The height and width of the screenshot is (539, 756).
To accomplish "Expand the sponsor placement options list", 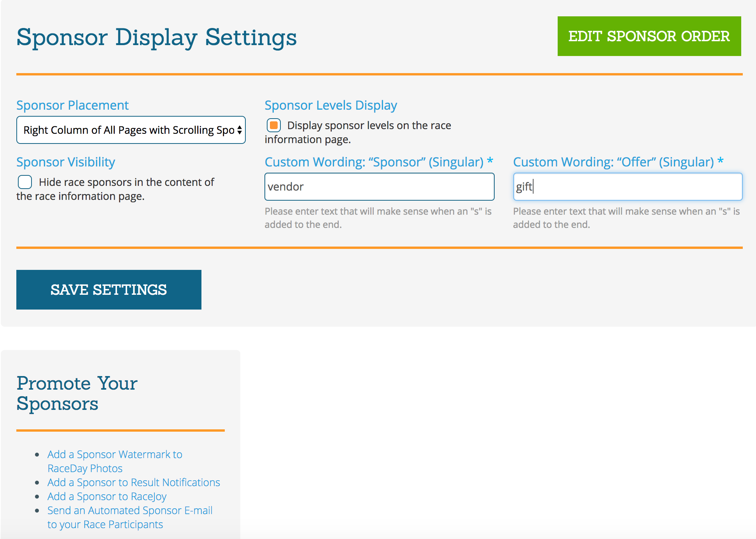I will pyautogui.click(x=130, y=130).
